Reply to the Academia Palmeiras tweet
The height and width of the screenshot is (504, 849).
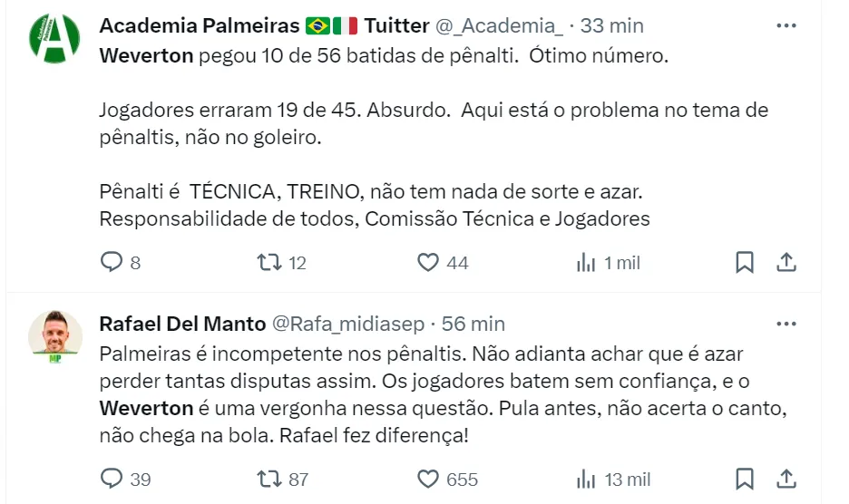[111, 263]
